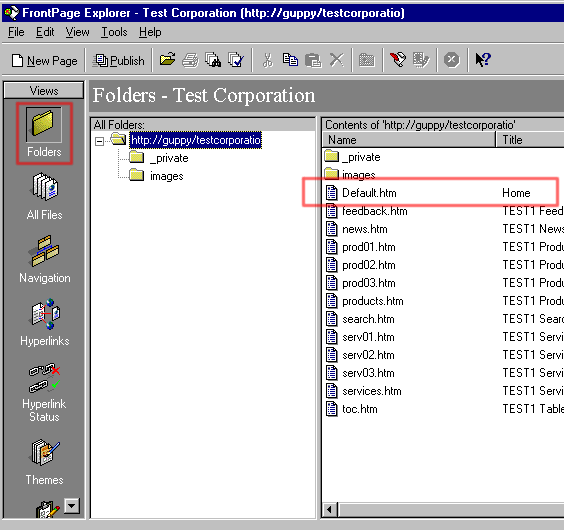Open a FrontPage web via folder icon
Image resolution: width=564 pixels, height=530 pixels.
[x=167, y=60]
